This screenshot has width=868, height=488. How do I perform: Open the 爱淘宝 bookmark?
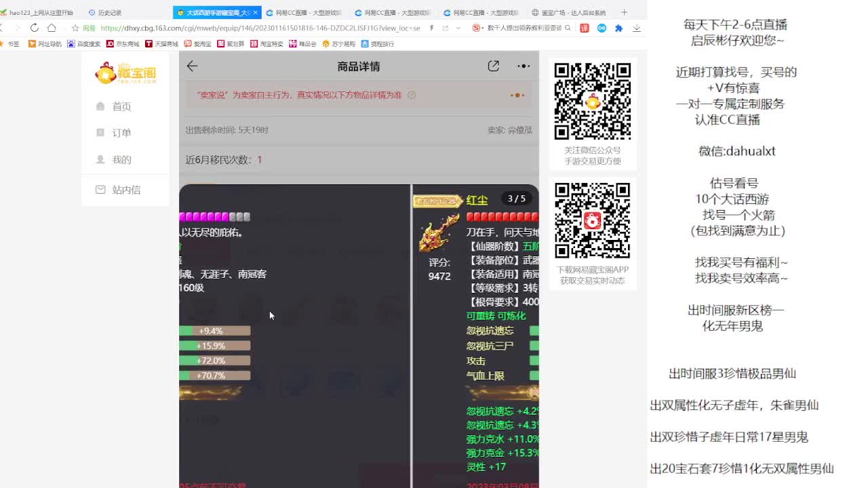click(x=198, y=43)
